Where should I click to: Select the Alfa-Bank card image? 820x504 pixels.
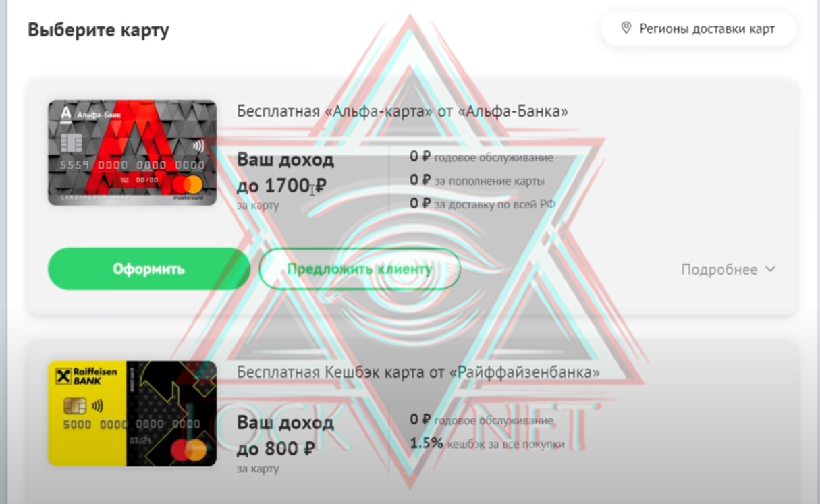(132, 152)
